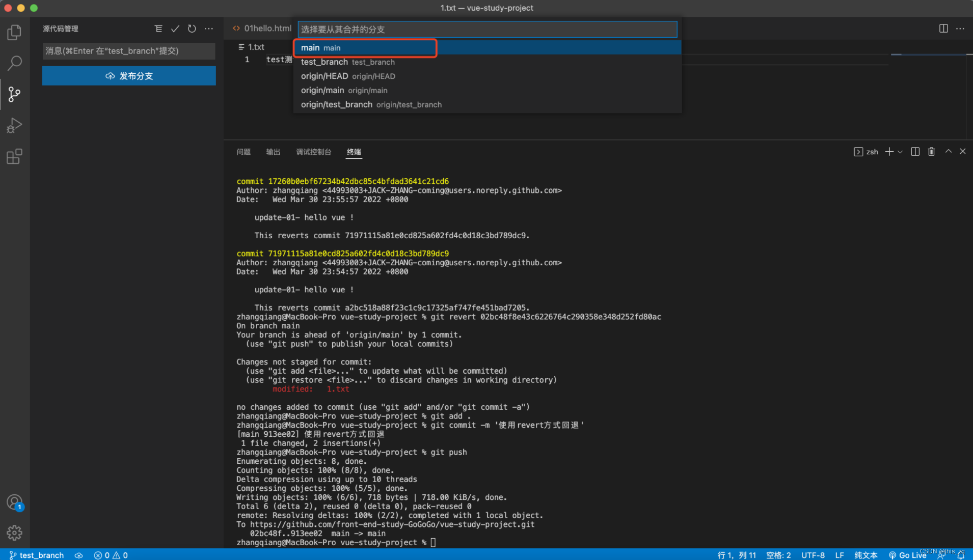Switch to the 问题 panel tab

point(244,152)
